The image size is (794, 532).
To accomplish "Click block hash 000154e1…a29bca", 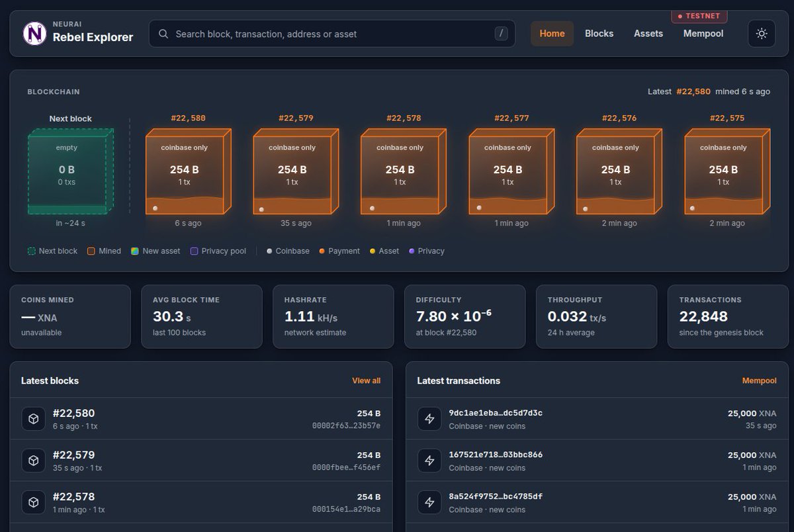I will click(x=346, y=510).
